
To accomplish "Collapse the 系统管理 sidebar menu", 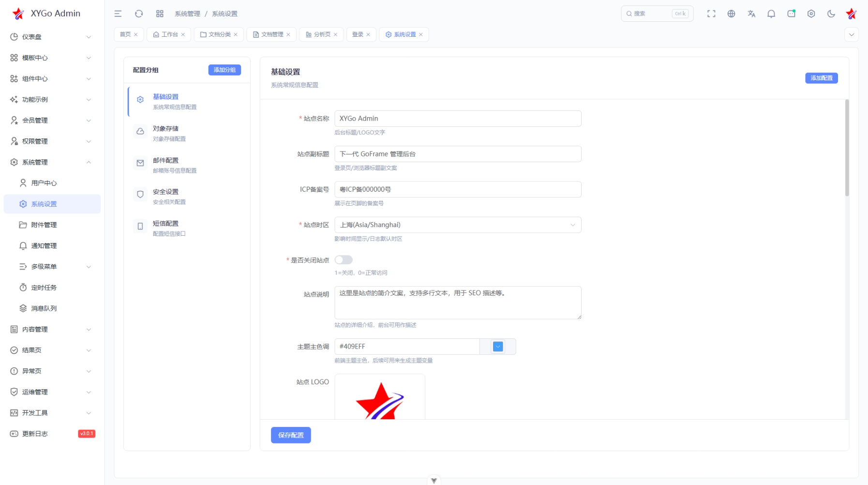I will click(x=52, y=162).
